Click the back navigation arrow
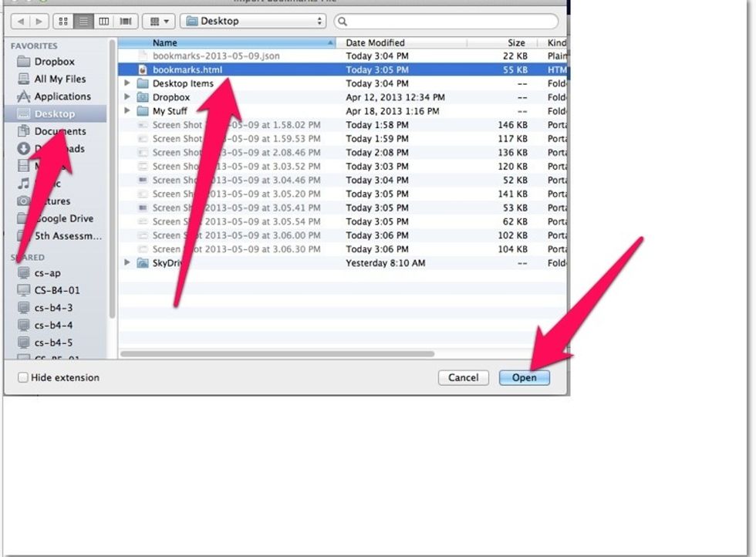This screenshot has height=557, width=756. point(21,21)
